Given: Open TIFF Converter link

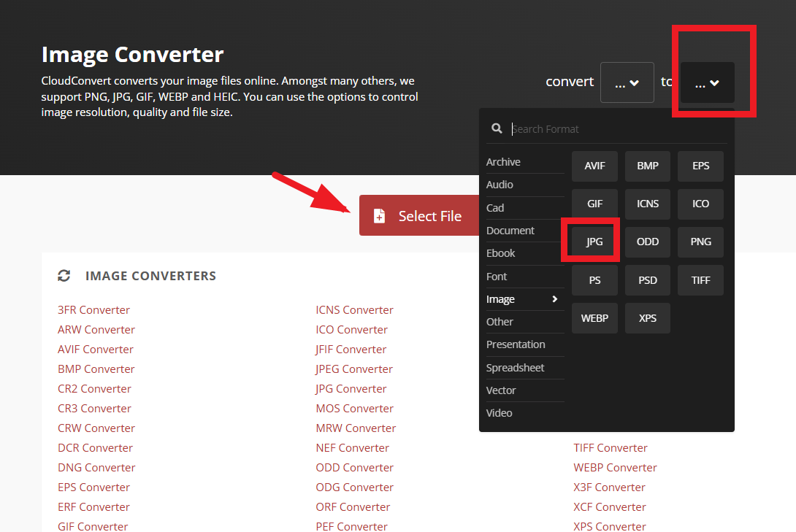Looking at the screenshot, I should tap(611, 448).
